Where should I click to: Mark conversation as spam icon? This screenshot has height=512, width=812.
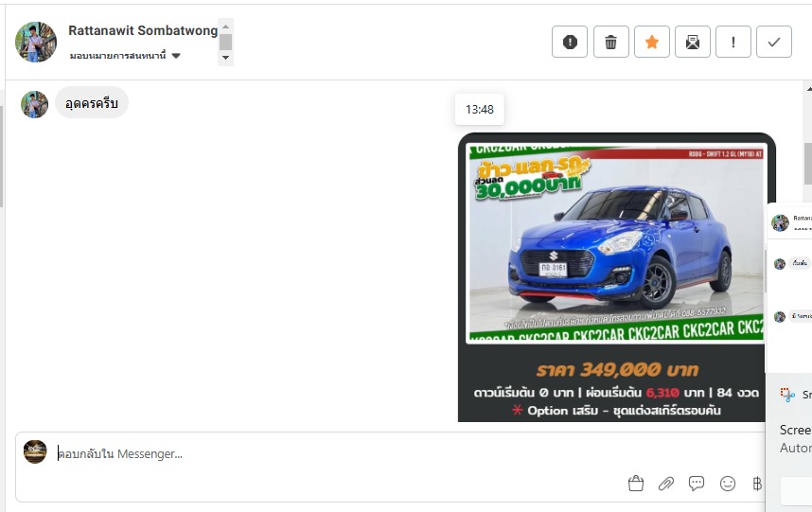[x=570, y=42]
